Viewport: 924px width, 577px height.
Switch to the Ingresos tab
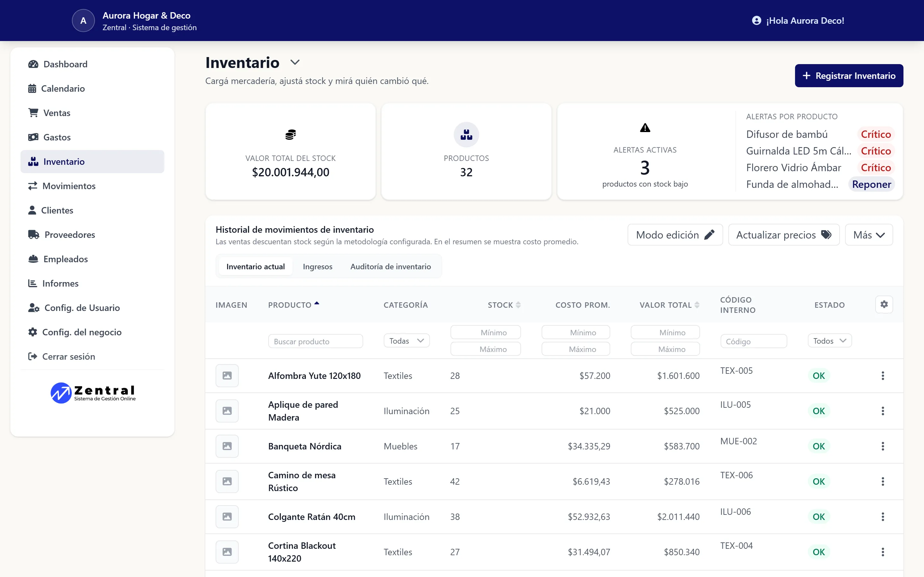317,266
